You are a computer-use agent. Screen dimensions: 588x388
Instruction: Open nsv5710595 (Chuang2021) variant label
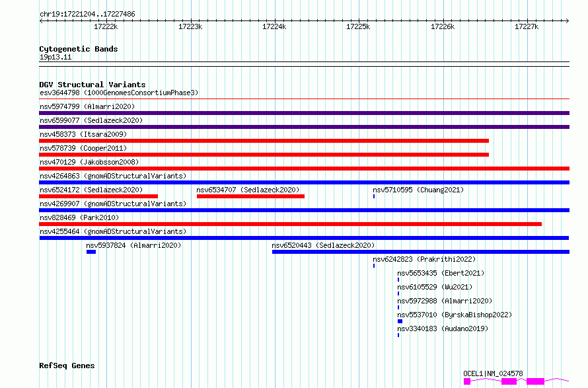click(418, 190)
